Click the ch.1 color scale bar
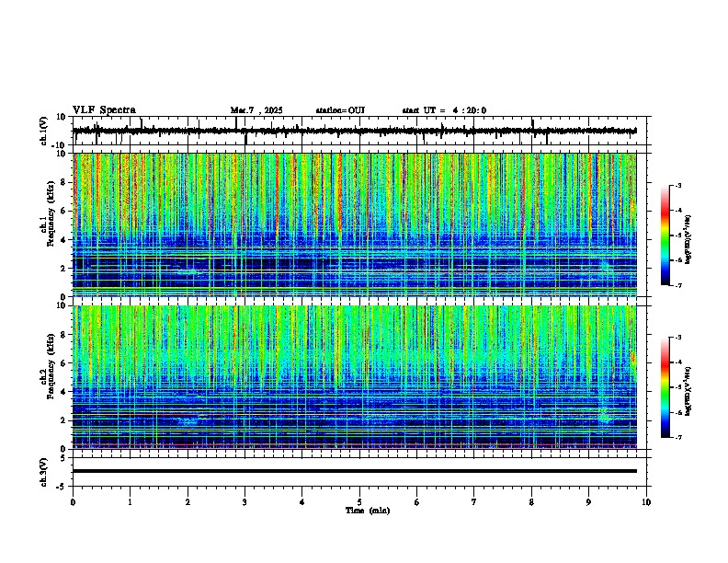This screenshot has height=563, width=728. click(665, 236)
